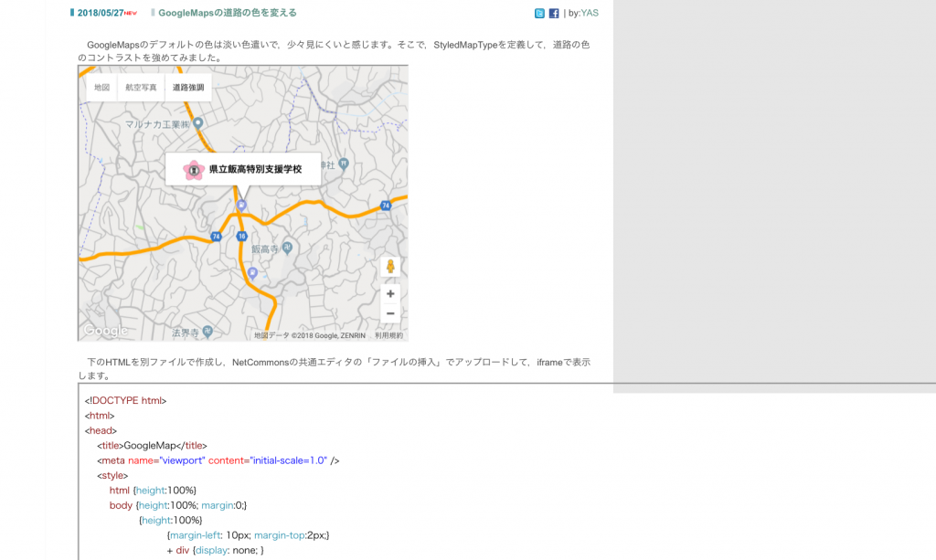Zoom in with the map plus button
This screenshot has width=936, height=560.
[390, 293]
